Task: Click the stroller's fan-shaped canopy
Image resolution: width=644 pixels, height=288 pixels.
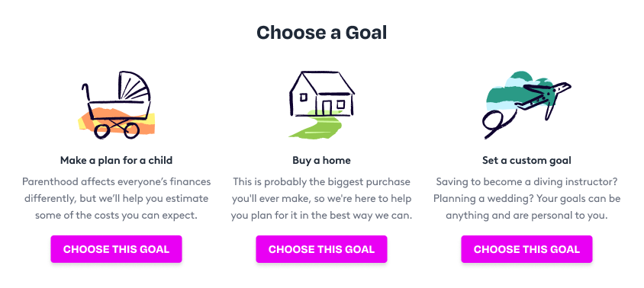Action: point(135,87)
